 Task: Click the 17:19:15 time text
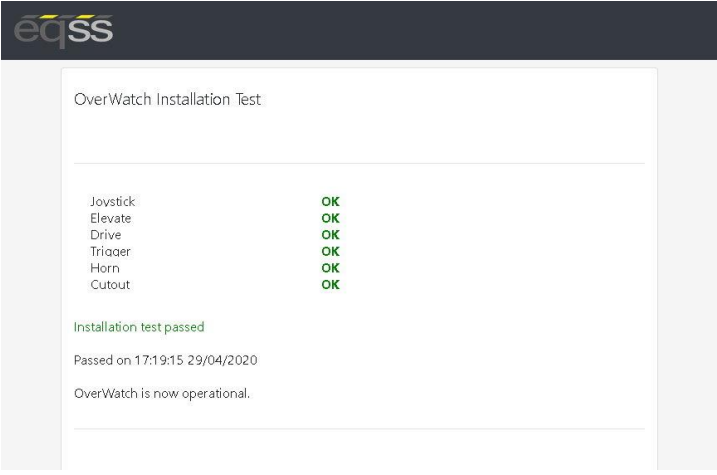point(159,360)
